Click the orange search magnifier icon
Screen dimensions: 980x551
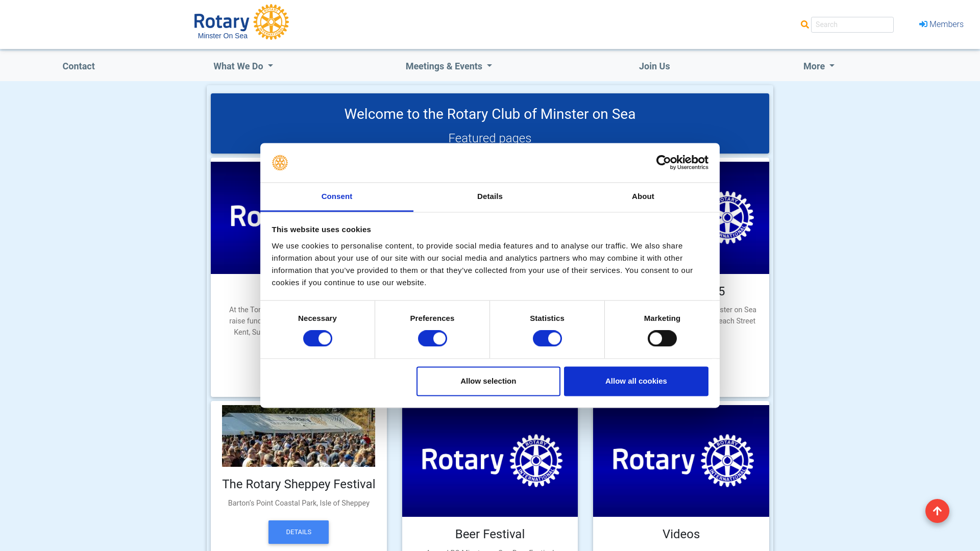click(x=805, y=24)
